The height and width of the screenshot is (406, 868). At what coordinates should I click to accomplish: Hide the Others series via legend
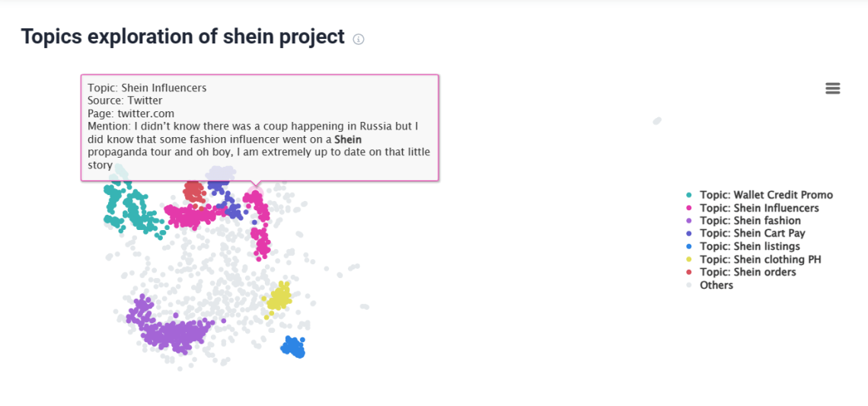pyautogui.click(x=716, y=286)
